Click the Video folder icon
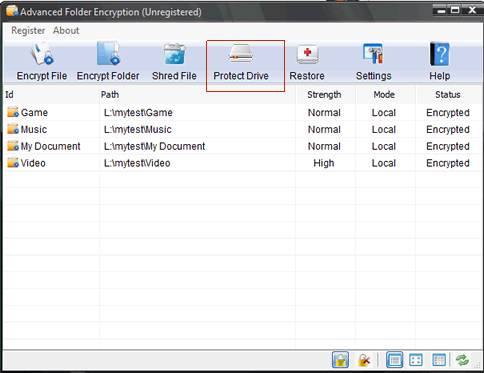This screenshot has width=484, height=373. 13,162
